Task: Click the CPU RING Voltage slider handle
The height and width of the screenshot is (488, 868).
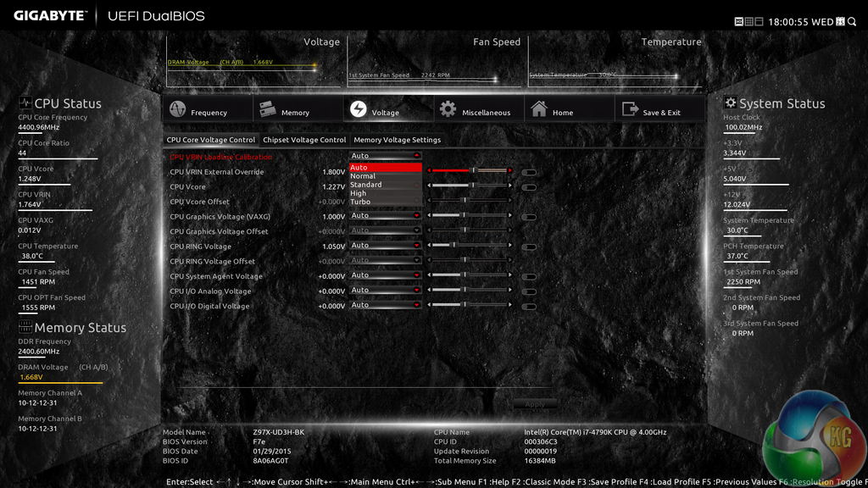Action: click(454, 245)
